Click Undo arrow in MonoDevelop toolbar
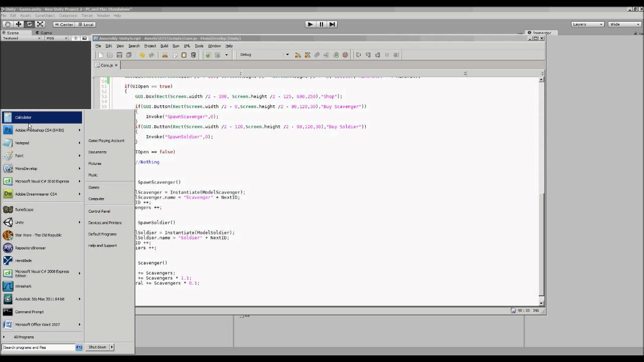The height and width of the screenshot is (362, 644). (x=142, y=55)
